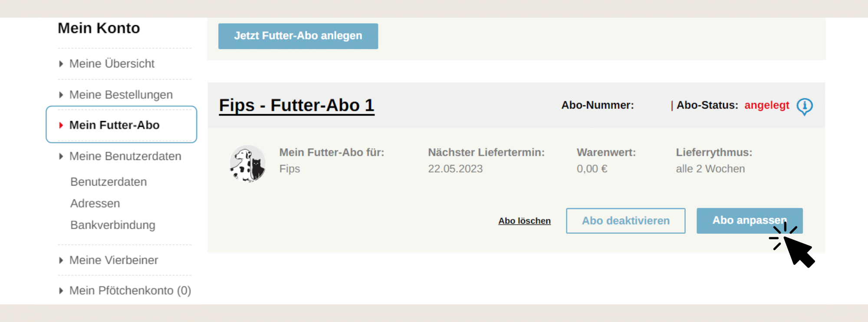Click the red arrow beside Mein Futter-Abo

61,125
